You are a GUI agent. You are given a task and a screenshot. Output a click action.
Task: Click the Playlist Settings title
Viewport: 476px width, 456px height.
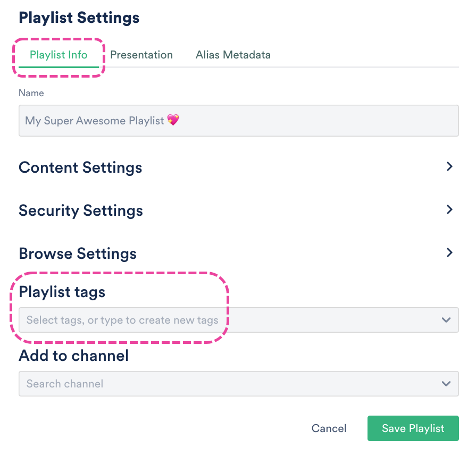[79, 18]
